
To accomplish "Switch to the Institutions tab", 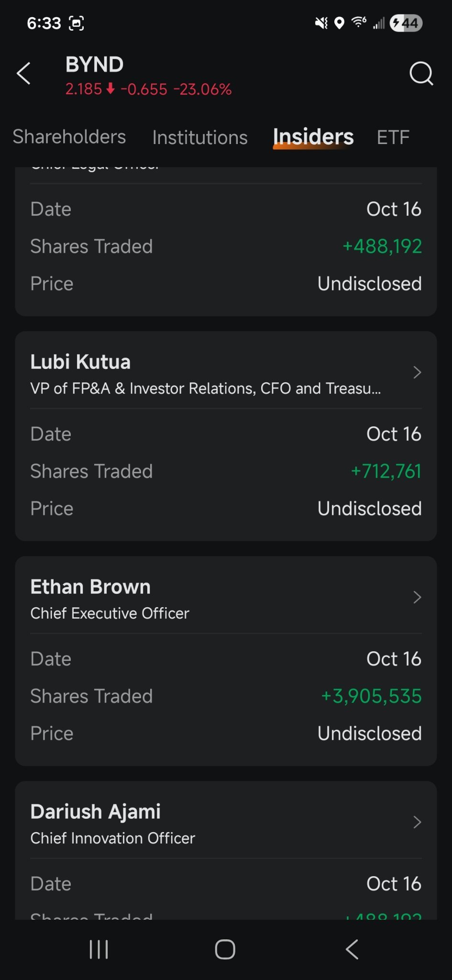I will tap(200, 137).
